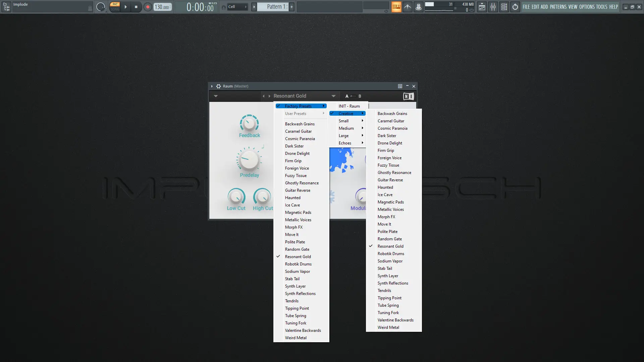Load the INIT - Raum preset

pyautogui.click(x=349, y=106)
